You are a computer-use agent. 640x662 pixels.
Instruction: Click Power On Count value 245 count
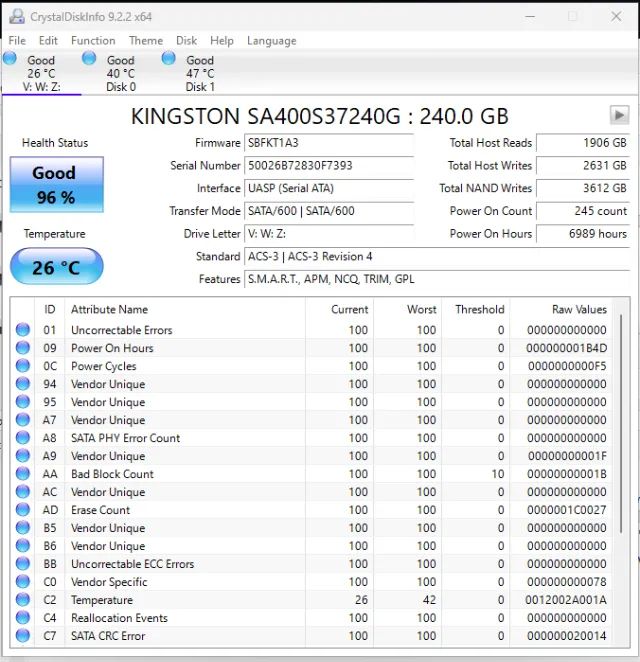(583, 211)
